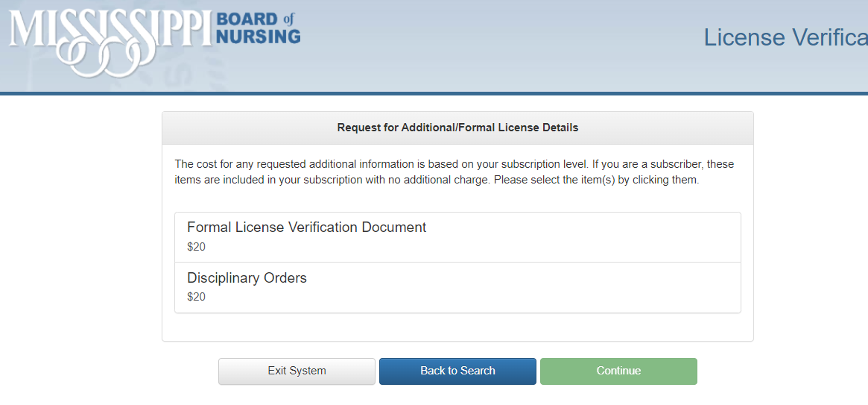868x405 pixels.
Task: Click the blue divider bar below header
Action: pos(434,94)
